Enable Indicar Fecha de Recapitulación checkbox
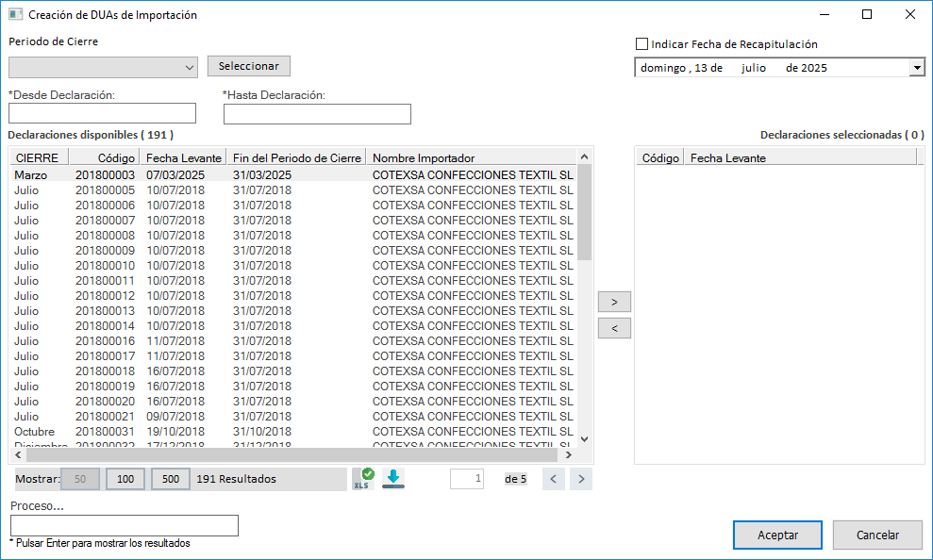Screen dimensions: 933x560 (x=642, y=44)
